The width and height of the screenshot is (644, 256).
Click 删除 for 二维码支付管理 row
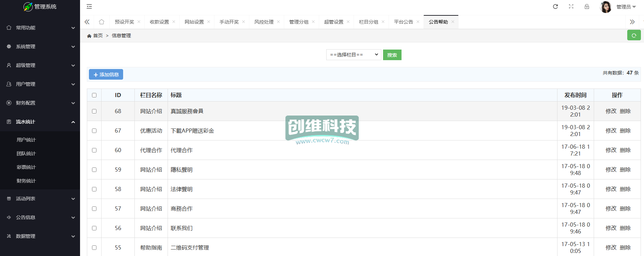[x=625, y=247]
